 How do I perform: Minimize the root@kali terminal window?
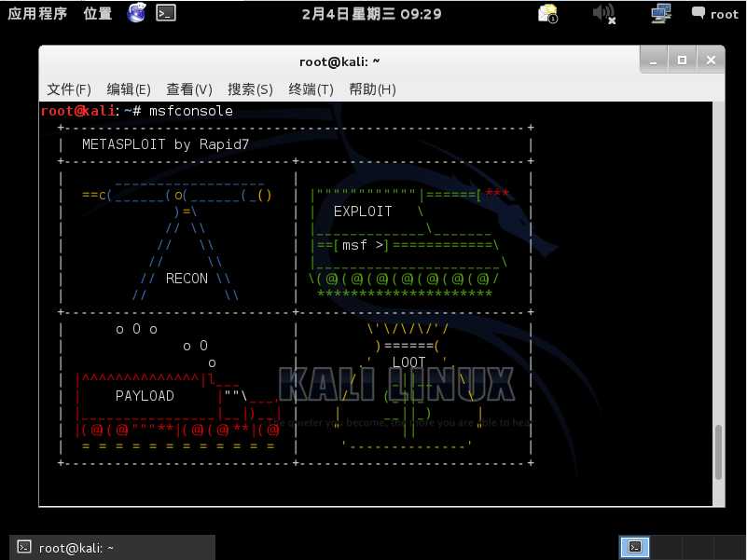pos(654,60)
